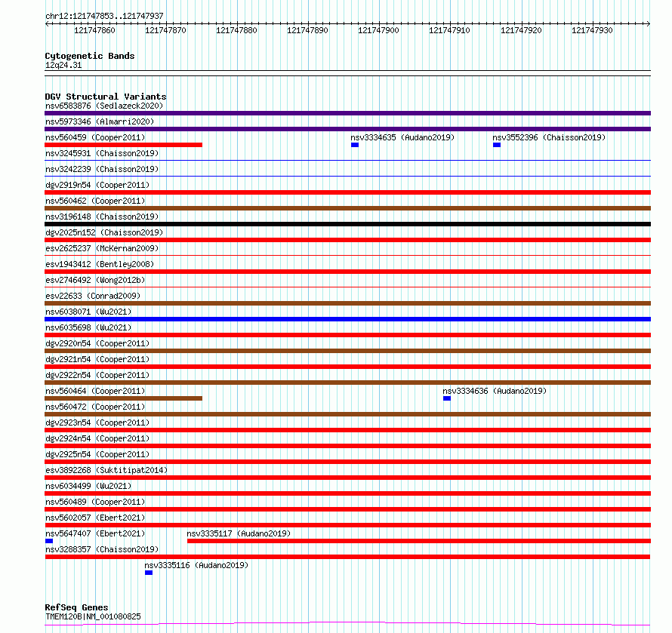Click small blue feature below nsv3334635
The image size is (672, 633).
click(x=355, y=145)
